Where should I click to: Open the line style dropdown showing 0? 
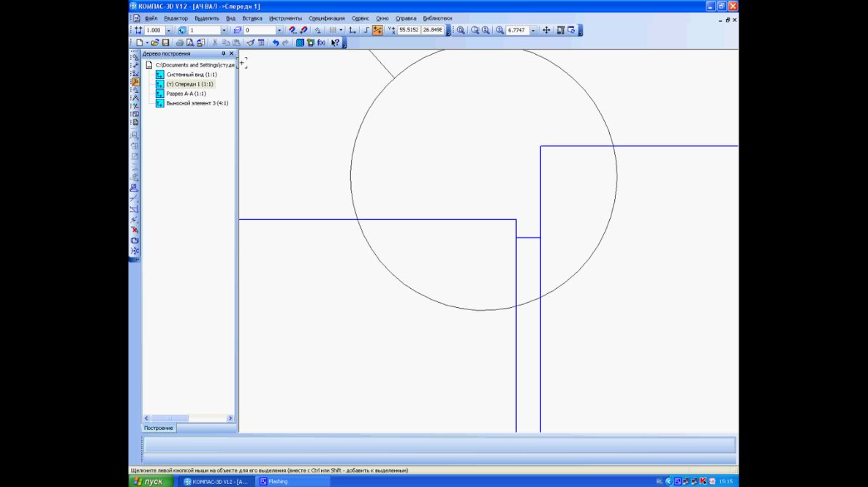pos(280,30)
